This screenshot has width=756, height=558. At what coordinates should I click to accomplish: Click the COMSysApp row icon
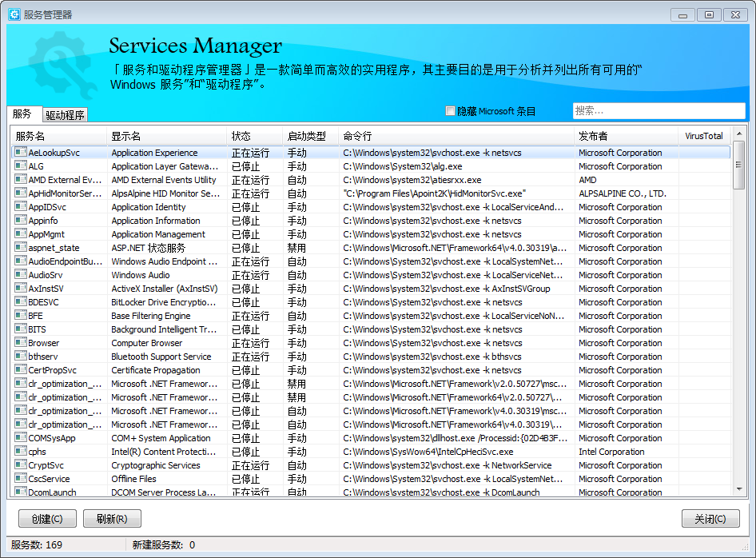click(x=21, y=438)
